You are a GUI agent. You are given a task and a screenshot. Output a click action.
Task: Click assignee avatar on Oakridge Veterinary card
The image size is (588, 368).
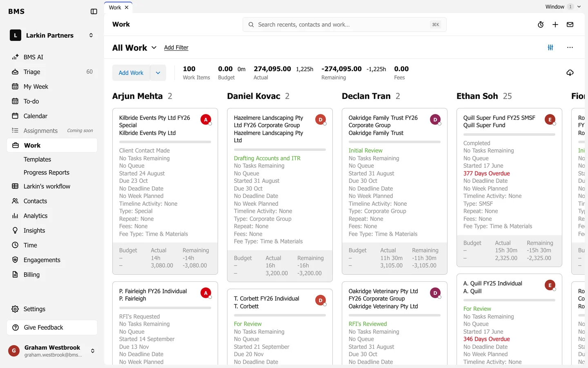[435, 293]
